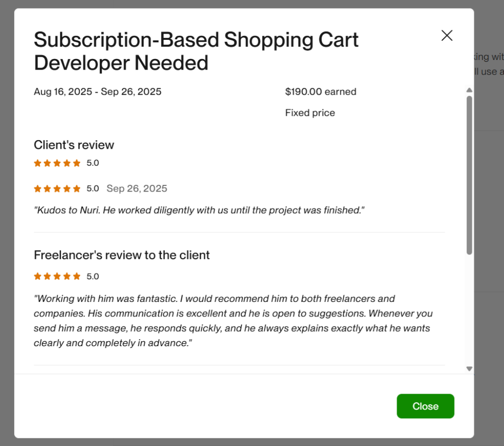Click the middle star of the freelancer rating
504x446 pixels.
57,276
